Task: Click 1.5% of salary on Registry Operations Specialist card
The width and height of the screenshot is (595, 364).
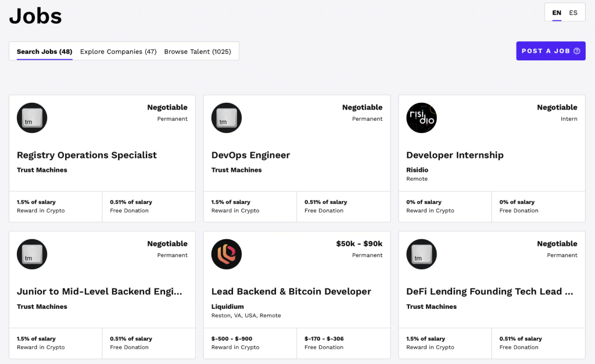Action: (x=36, y=202)
